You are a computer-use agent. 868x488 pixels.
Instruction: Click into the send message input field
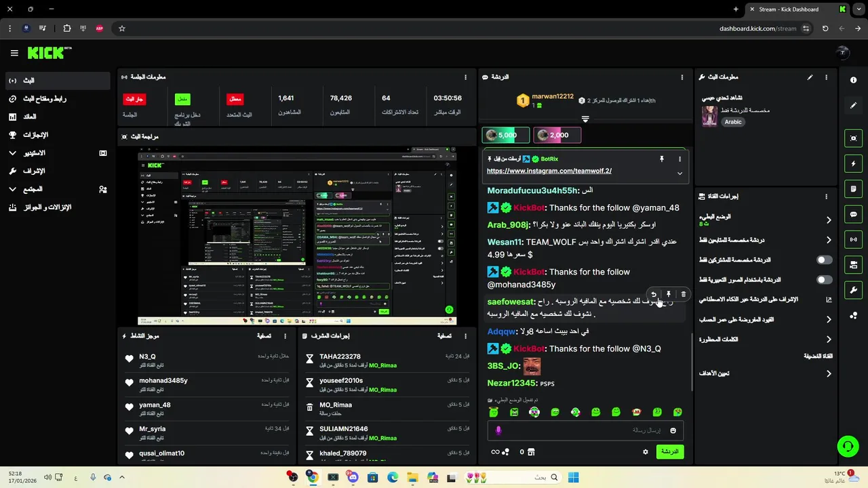[x=585, y=430]
